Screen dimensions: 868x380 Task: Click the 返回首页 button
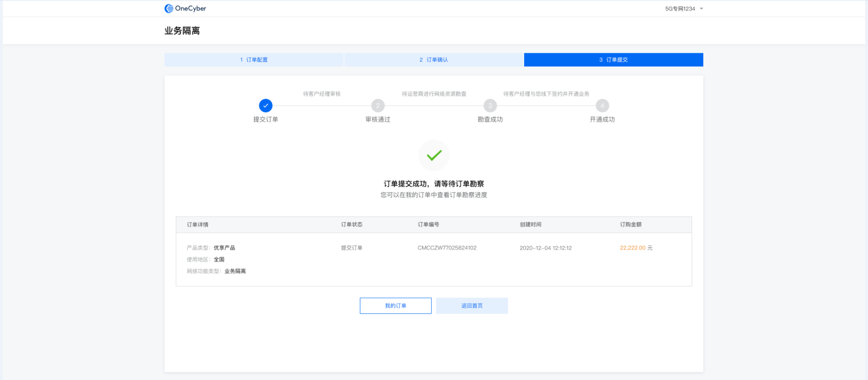point(472,306)
